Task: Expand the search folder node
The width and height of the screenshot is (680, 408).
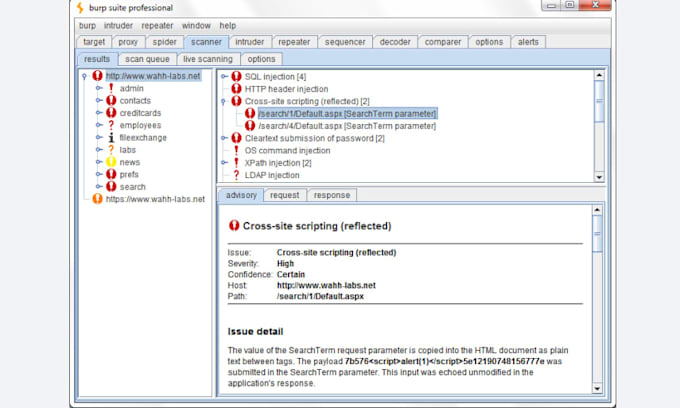Action: [x=99, y=186]
